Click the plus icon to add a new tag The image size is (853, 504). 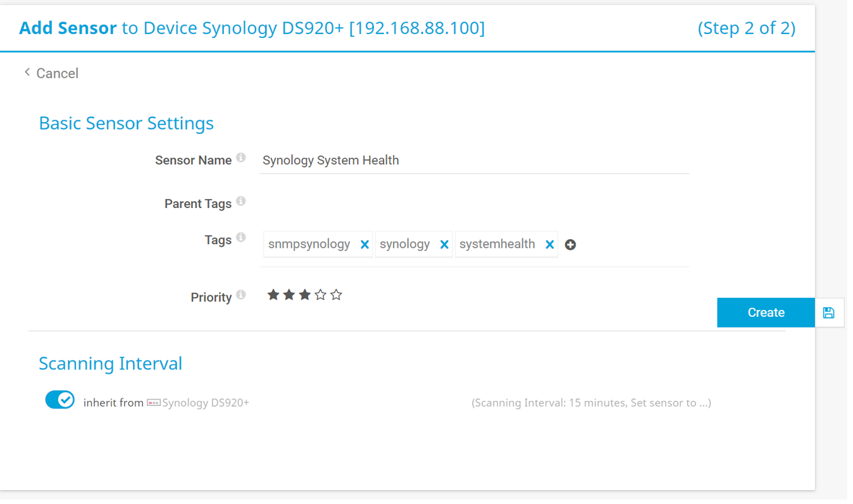570,244
